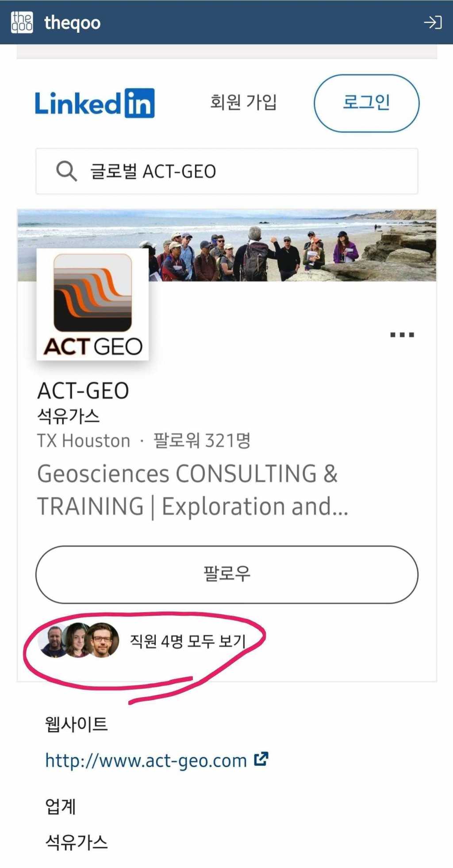453x868 pixels.
Task: Select the employee avatar wearing glasses
Action: click(x=102, y=640)
